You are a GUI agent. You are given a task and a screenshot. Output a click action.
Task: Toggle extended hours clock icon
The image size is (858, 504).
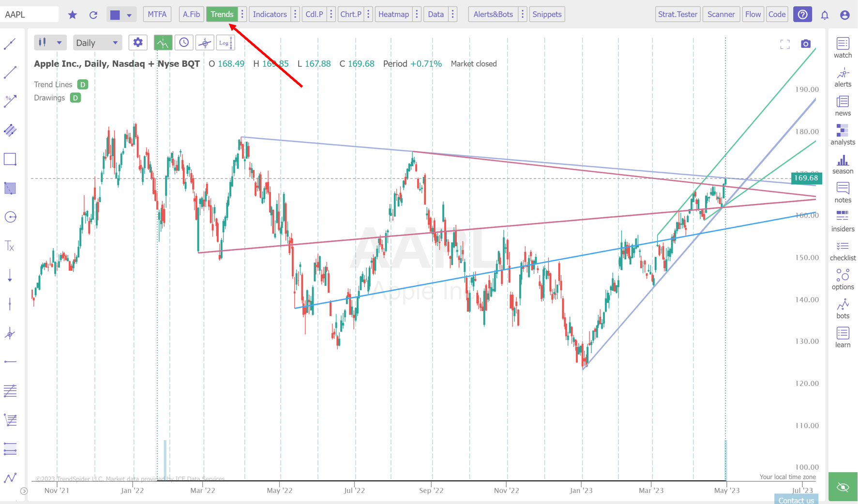(x=184, y=43)
